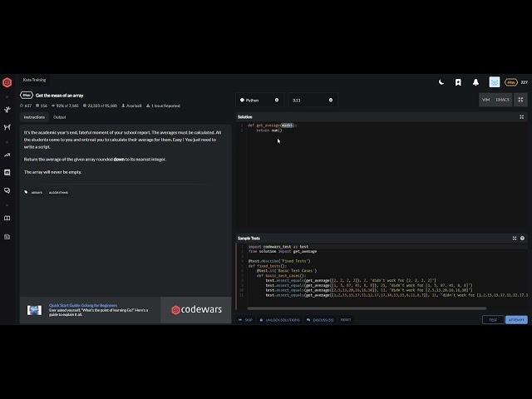Click the highlighted 'marks' parameter

[287, 126]
